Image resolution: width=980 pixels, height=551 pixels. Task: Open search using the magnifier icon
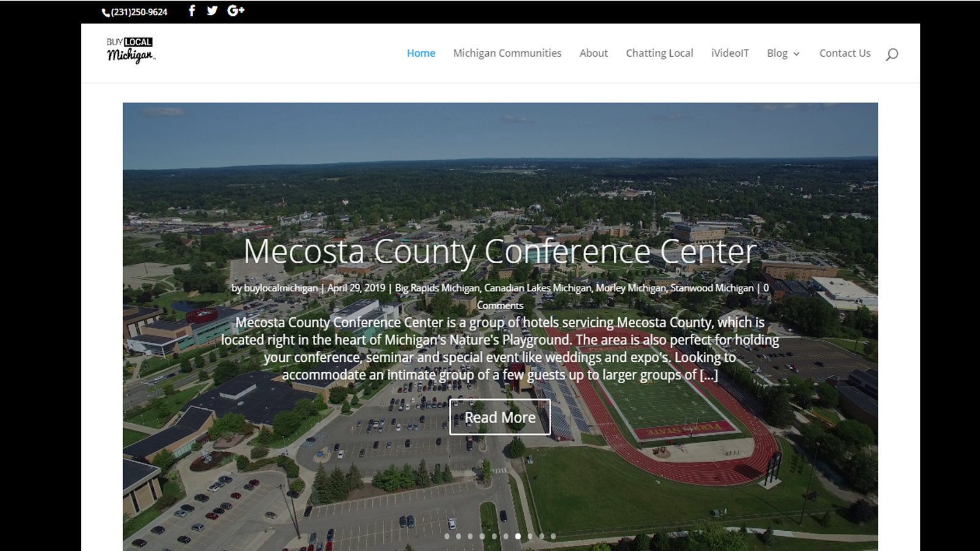pyautogui.click(x=892, y=54)
